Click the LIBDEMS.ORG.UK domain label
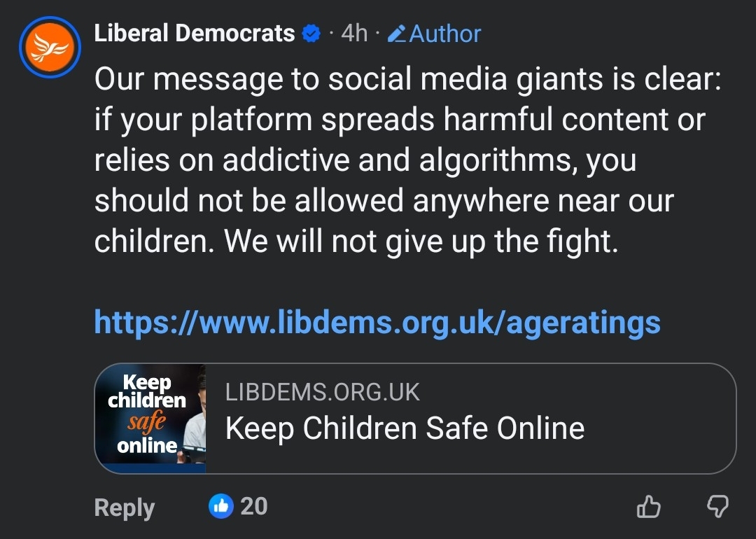Viewport: 756px width, 539px height. pyautogui.click(x=323, y=392)
